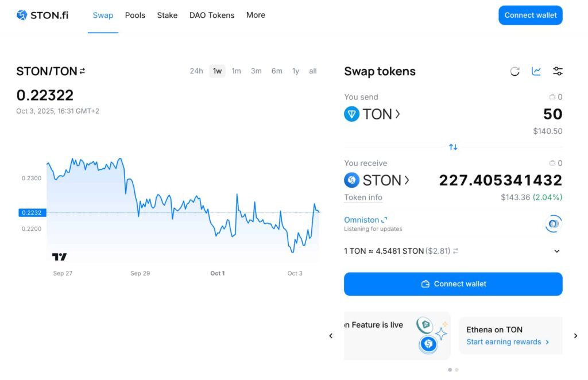Open the STON receive token selector
Viewport: 588px width, 380px height.
[x=377, y=180]
